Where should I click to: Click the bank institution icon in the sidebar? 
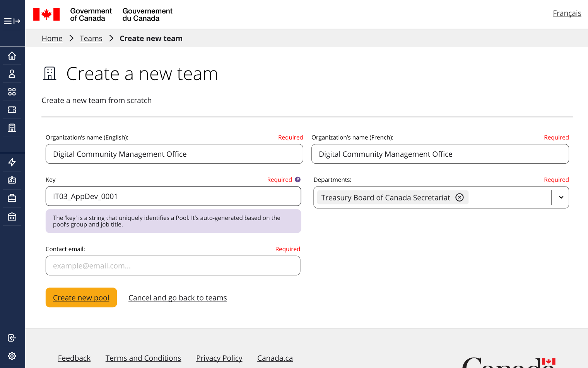click(x=12, y=216)
